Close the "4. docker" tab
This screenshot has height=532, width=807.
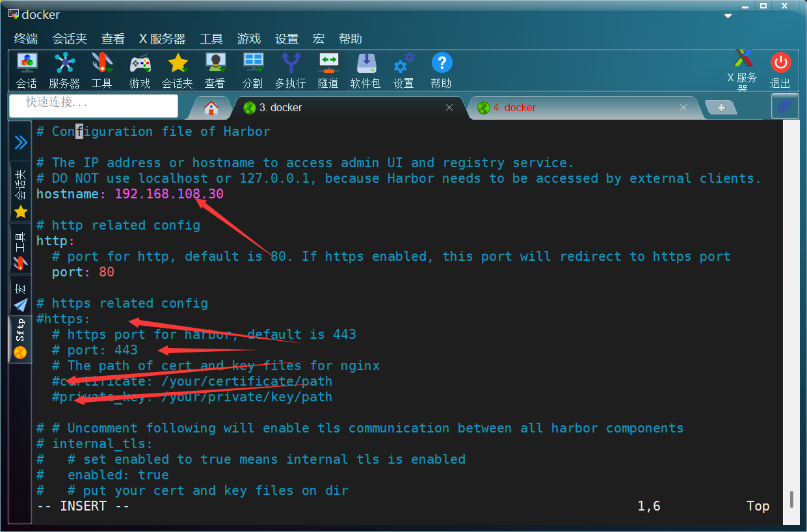tap(683, 107)
